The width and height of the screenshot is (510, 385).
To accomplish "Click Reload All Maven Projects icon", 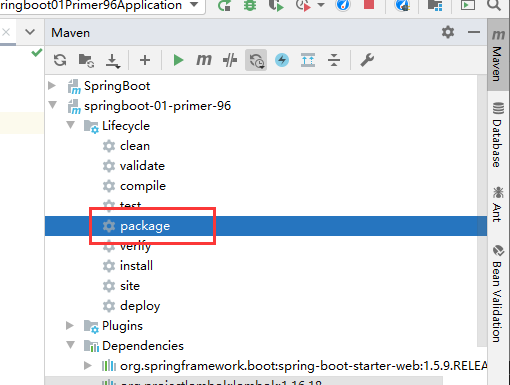I will 60,60.
